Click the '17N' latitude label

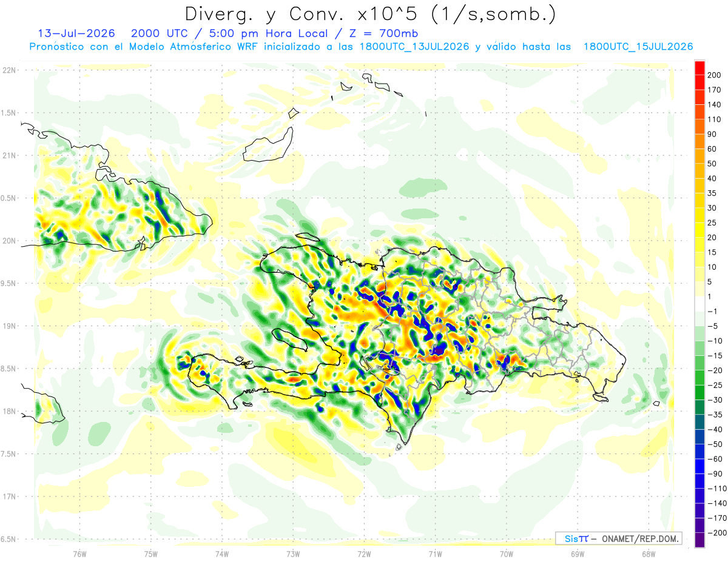(10, 497)
